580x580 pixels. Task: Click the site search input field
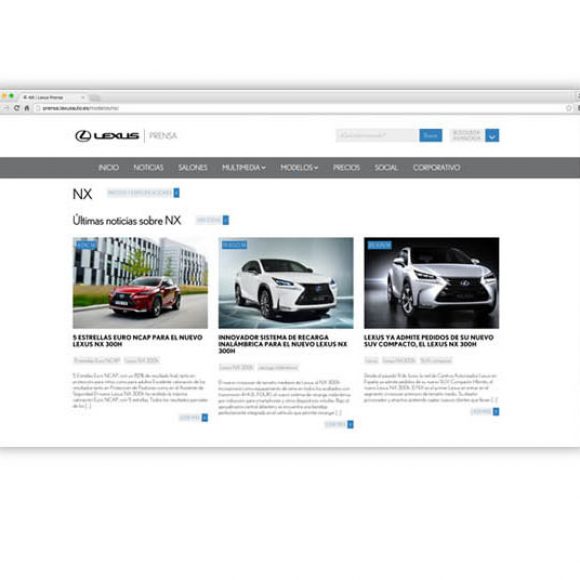[377, 135]
